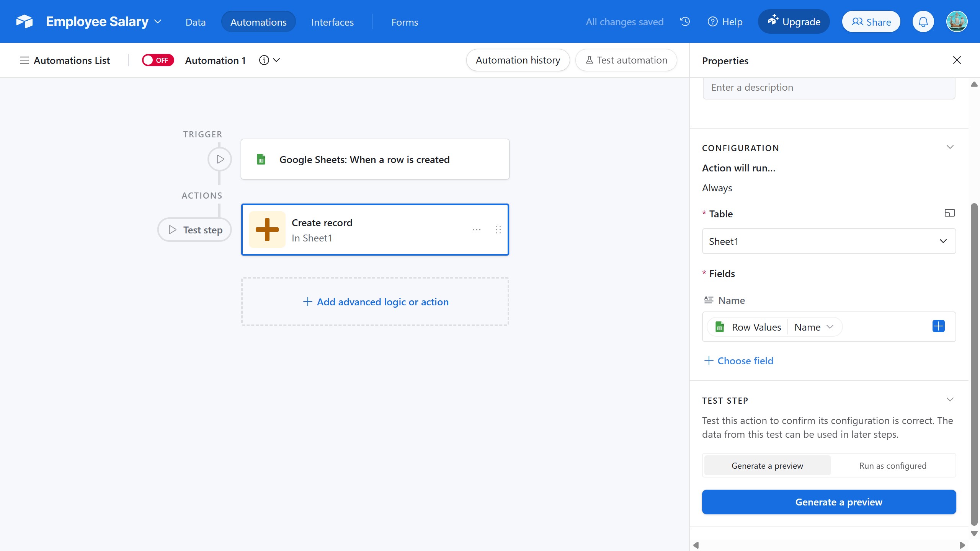Select the Google Sheets trigger card
980x551 pixels.
pos(375,159)
